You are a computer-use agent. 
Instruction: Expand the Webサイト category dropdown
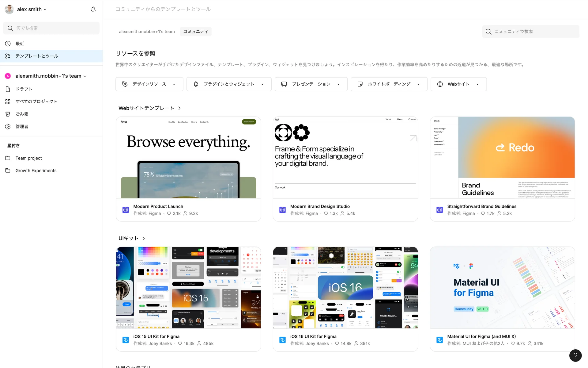(x=458, y=84)
